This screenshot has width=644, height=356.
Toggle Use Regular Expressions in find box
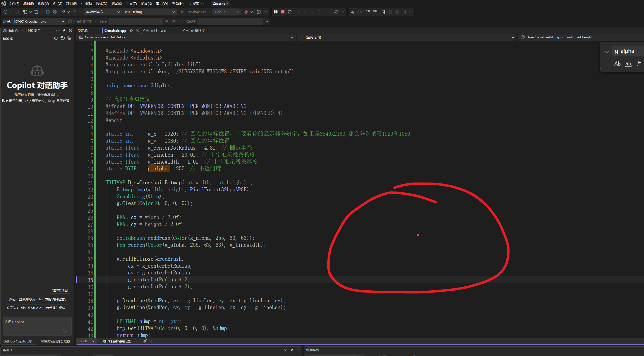pyautogui.click(x=639, y=64)
